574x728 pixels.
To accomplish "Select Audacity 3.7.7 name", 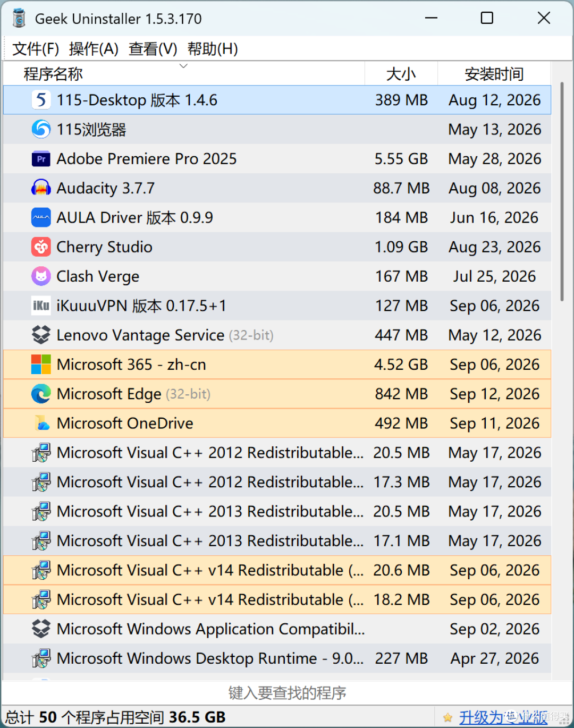I will point(105,188).
